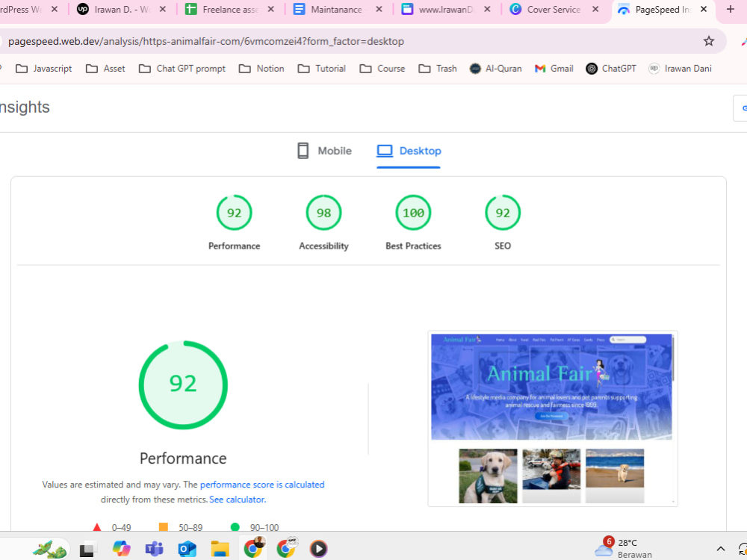This screenshot has height=560, width=747.
Task: Open the Javascript bookmarks folder
Action: (44, 69)
